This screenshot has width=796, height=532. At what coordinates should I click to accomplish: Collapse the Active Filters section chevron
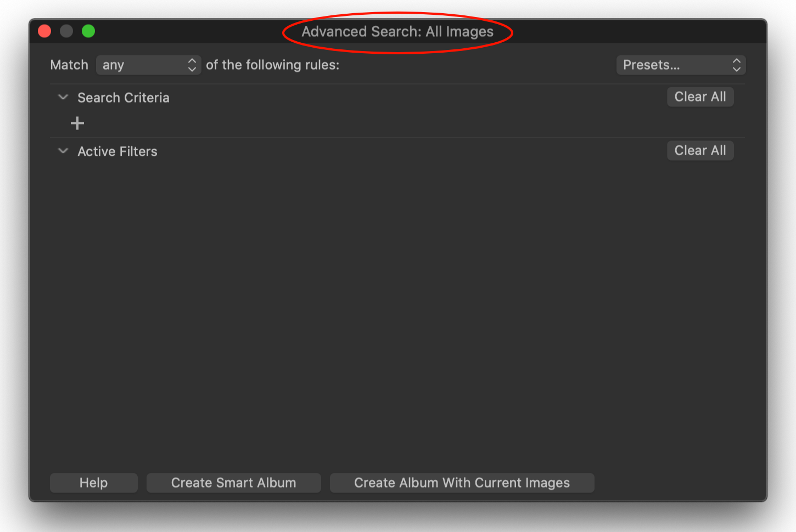pyautogui.click(x=63, y=151)
